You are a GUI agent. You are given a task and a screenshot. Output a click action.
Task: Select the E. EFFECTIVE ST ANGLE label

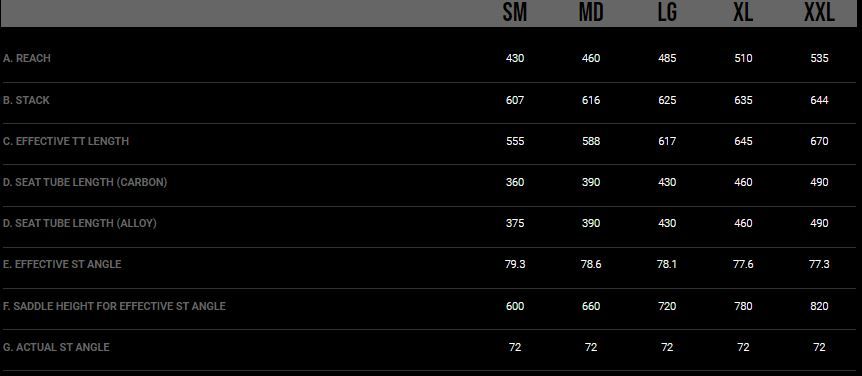tap(62, 264)
